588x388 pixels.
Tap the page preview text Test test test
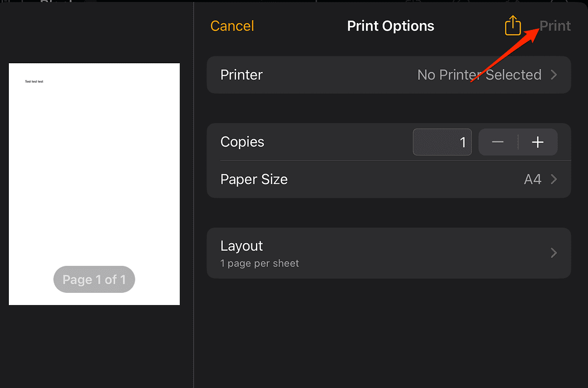(33, 81)
